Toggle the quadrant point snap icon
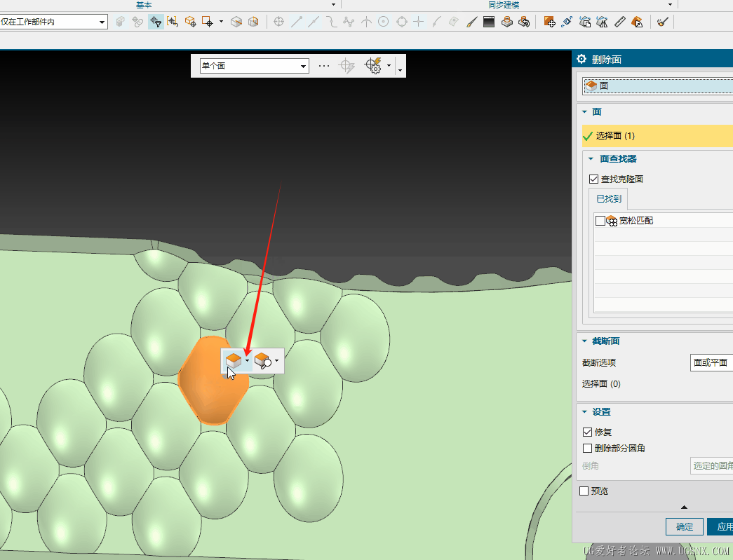 pyautogui.click(x=401, y=22)
